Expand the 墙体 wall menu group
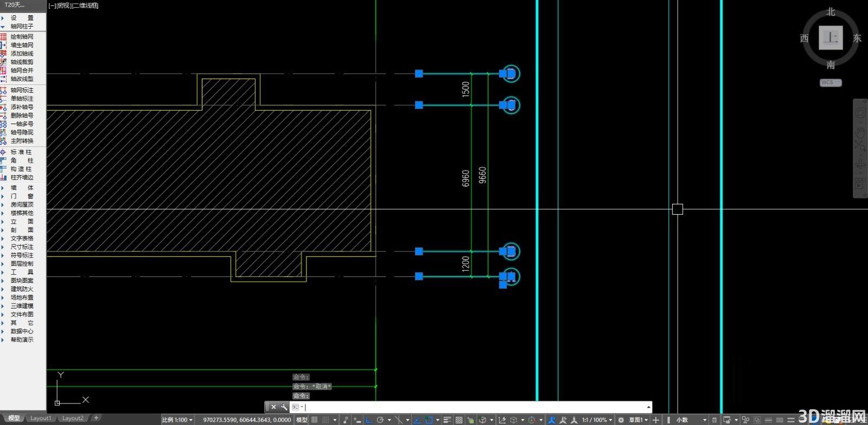Screen dimensions: 868x425 pos(22,188)
